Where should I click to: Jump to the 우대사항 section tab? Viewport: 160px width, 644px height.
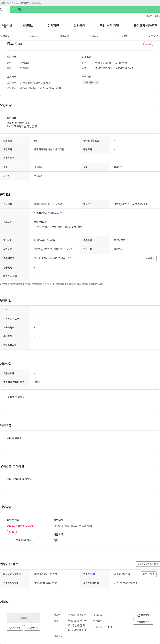click(64, 36)
